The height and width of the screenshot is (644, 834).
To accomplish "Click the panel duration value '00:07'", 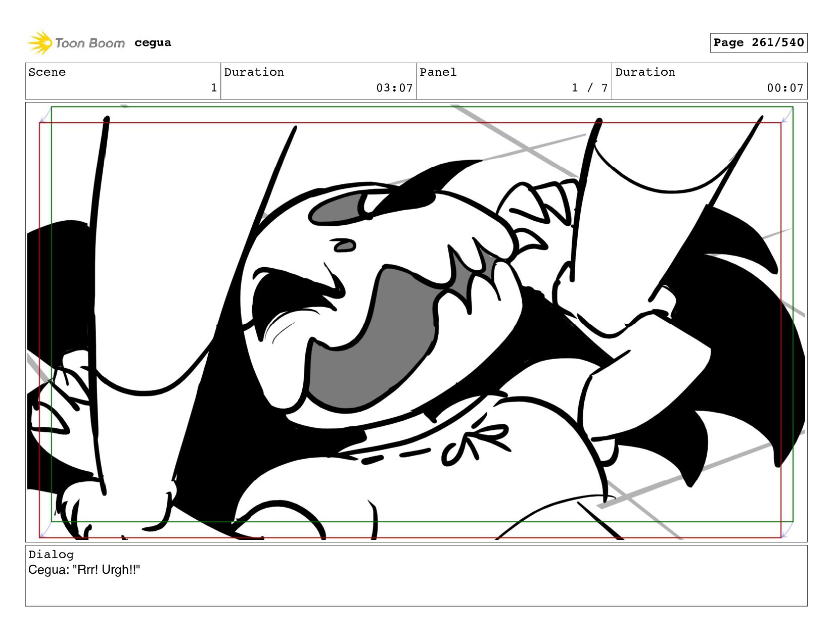I will tap(785, 88).
